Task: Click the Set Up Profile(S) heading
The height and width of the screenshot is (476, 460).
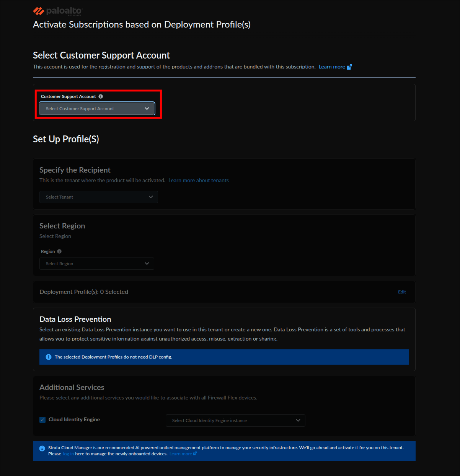Action: [x=66, y=139]
